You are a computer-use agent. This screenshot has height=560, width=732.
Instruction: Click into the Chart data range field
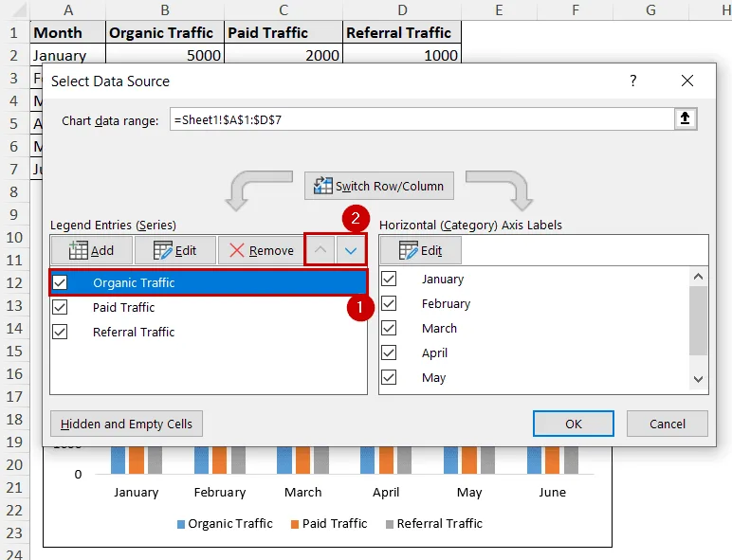pyautogui.click(x=422, y=119)
